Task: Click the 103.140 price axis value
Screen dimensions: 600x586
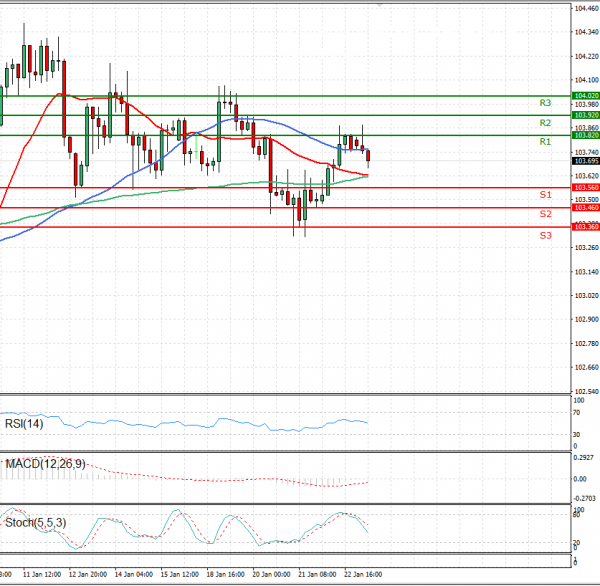Action: tap(587, 272)
